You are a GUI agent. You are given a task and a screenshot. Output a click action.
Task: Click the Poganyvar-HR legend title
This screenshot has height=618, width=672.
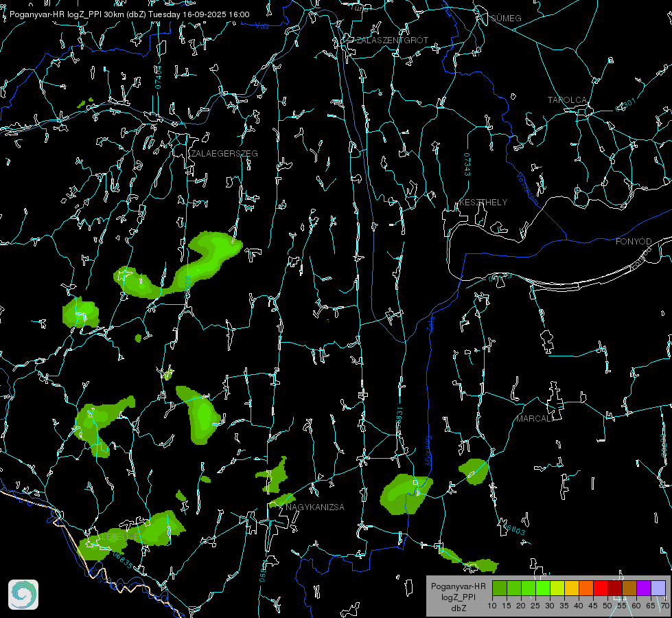pos(458,586)
